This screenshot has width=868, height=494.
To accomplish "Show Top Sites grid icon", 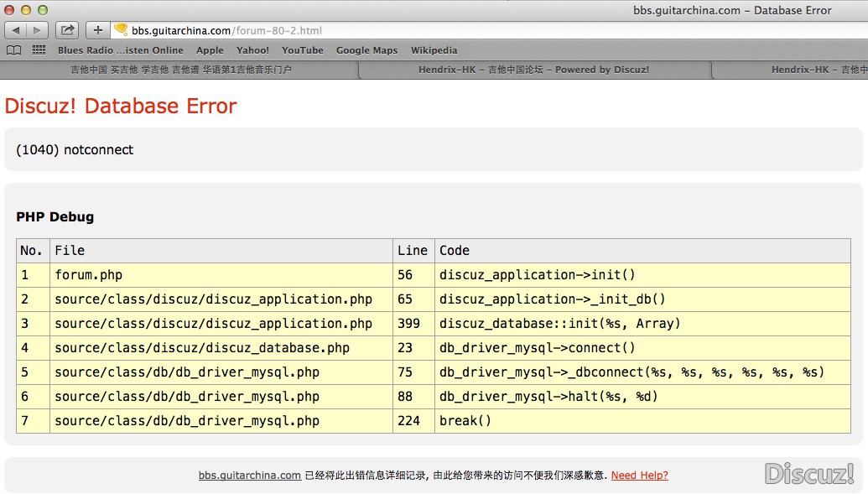I will (39, 50).
